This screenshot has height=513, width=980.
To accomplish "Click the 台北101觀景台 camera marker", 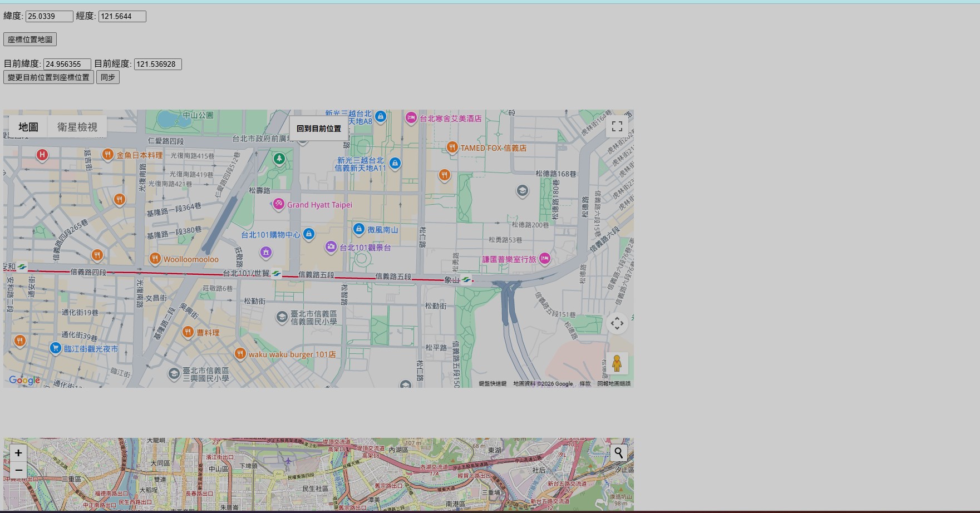I will click(x=331, y=246).
